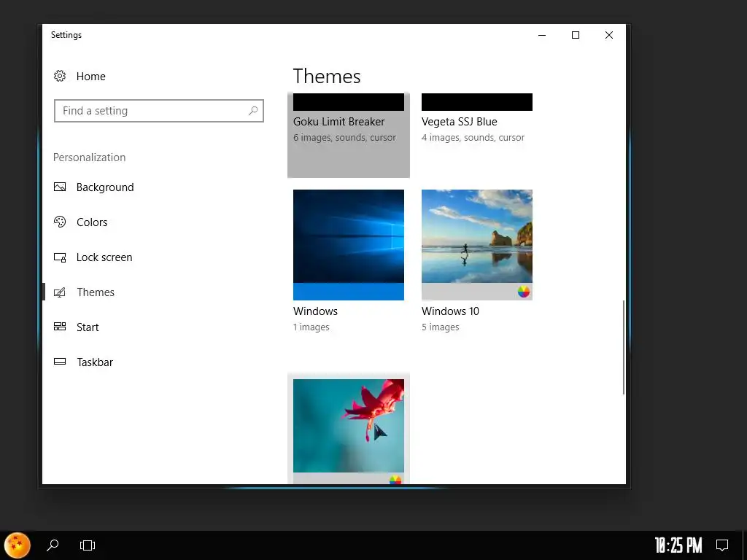Open Task View on the taskbar
Image resolution: width=747 pixels, height=560 pixels.
pos(88,545)
